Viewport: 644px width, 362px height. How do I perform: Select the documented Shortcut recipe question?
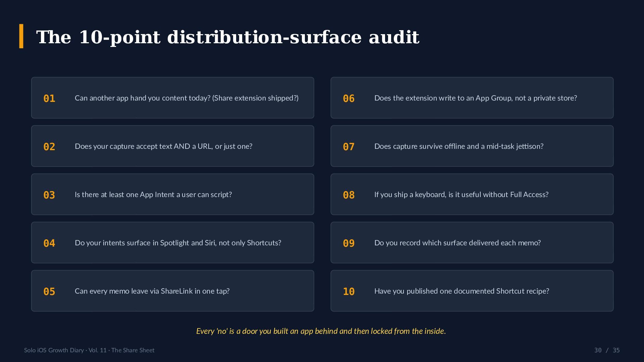(x=462, y=291)
